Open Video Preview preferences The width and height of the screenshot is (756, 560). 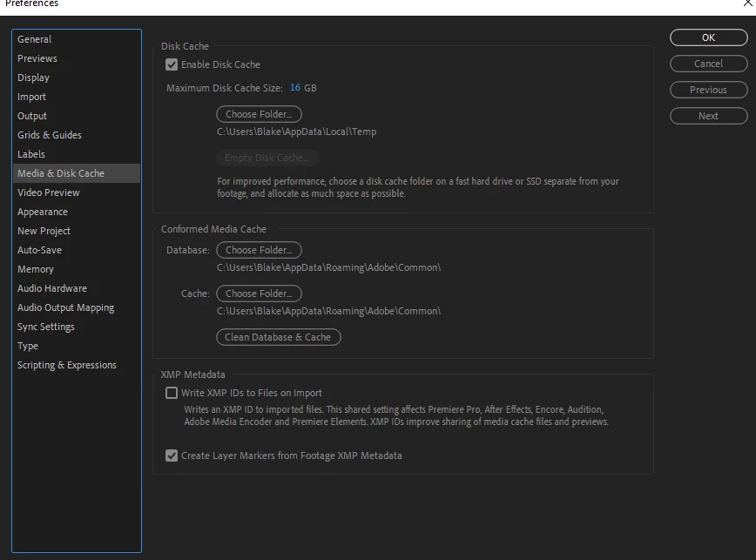pos(76,192)
